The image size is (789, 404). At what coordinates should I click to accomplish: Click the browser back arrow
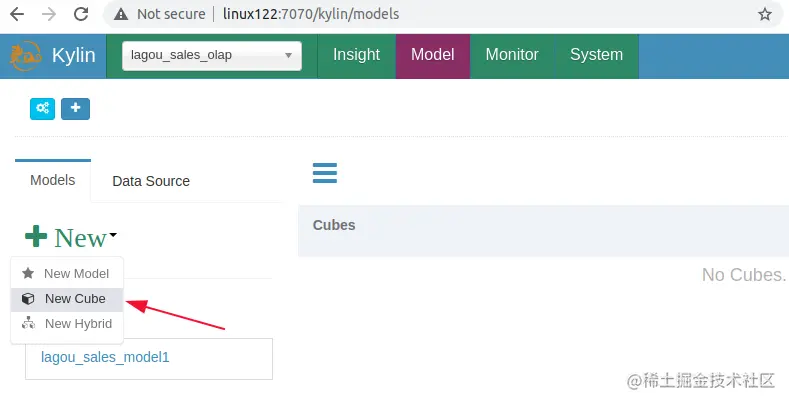tap(17, 14)
